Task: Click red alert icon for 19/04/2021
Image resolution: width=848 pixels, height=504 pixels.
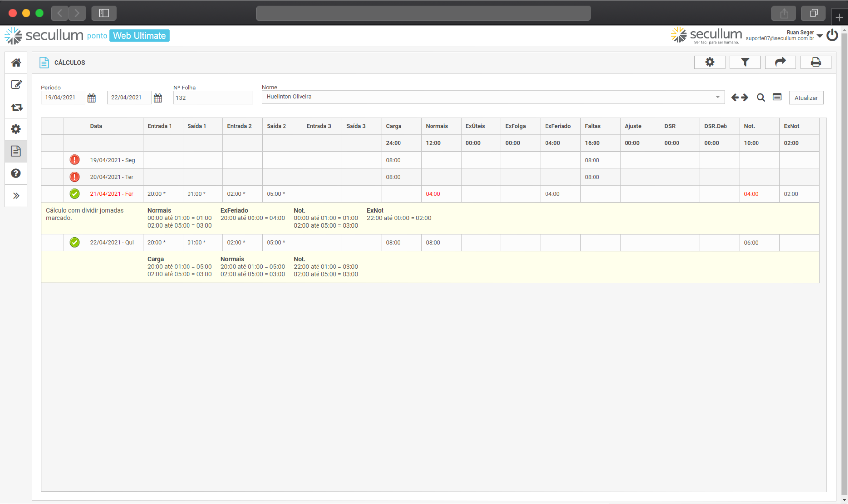Action: point(75,160)
